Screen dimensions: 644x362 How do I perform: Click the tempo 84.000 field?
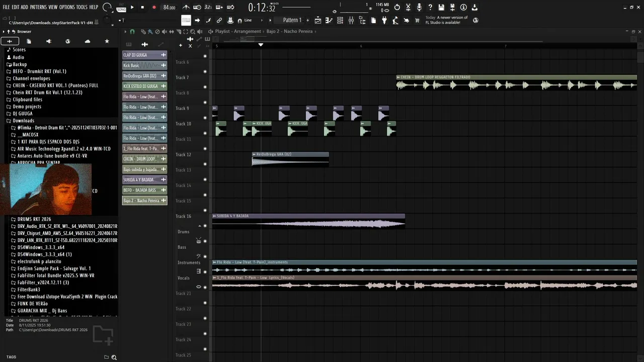169,8
